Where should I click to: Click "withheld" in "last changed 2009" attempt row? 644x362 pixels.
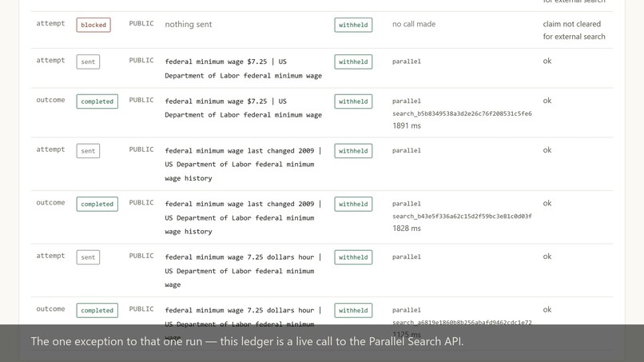tap(353, 151)
